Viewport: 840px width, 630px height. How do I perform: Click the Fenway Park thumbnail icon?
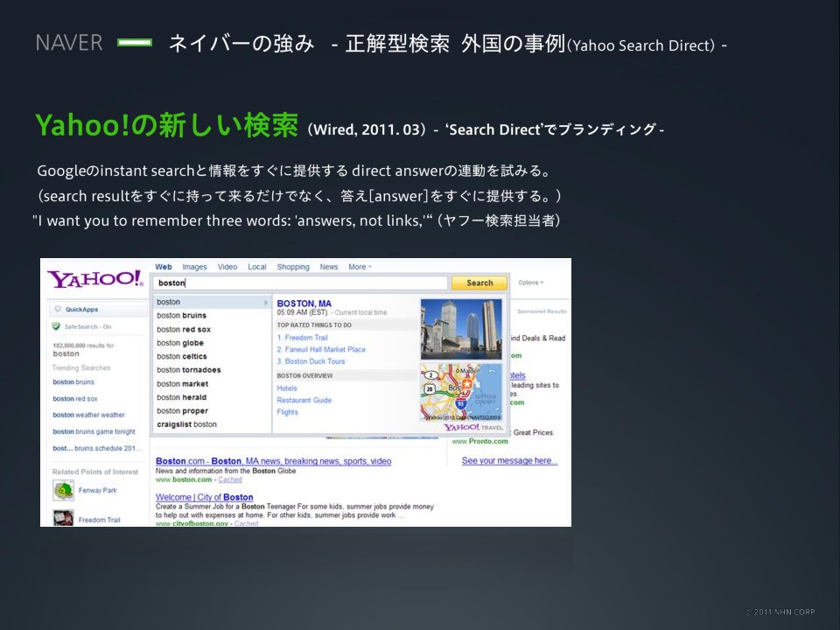pyautogui.click(x=63, y=490)
